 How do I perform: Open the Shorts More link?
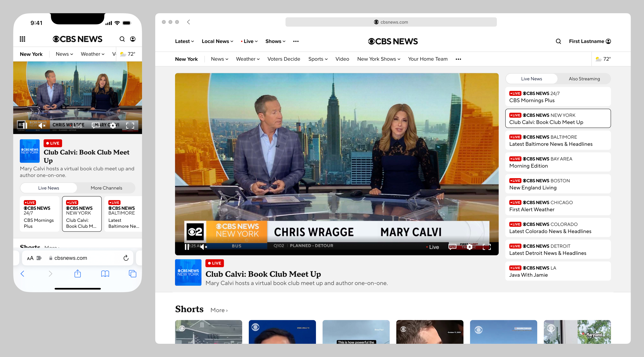pyautogui.click(x=219, y=310)
